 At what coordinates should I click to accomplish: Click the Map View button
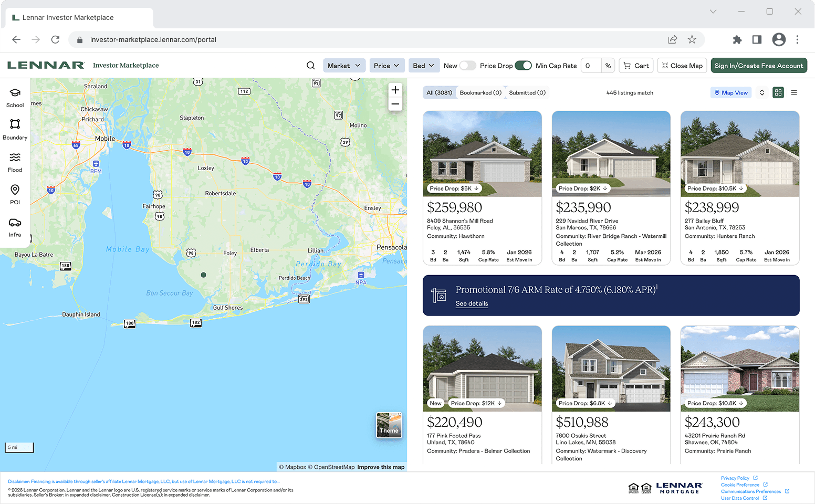(731, 92)
